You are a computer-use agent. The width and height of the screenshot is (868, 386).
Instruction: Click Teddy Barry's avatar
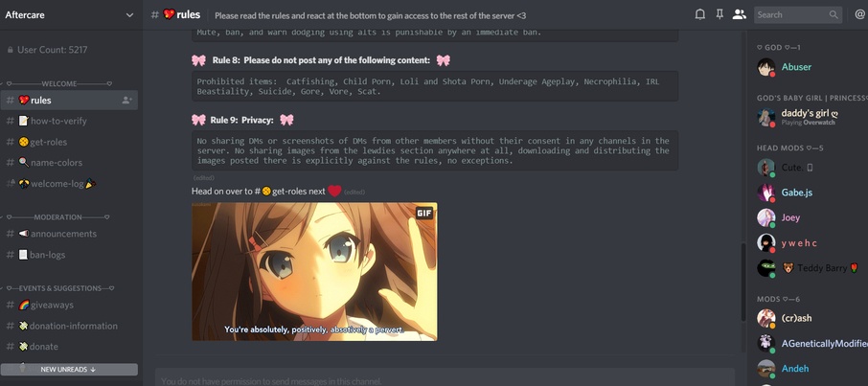point(766,268)
